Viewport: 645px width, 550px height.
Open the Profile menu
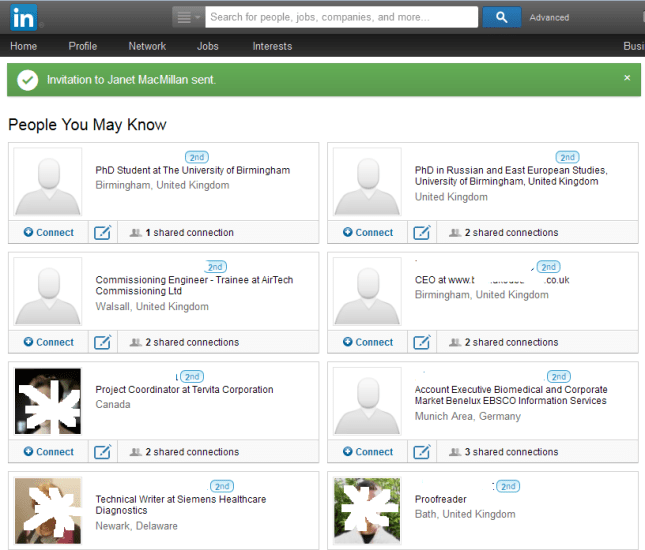coord(82,46)
